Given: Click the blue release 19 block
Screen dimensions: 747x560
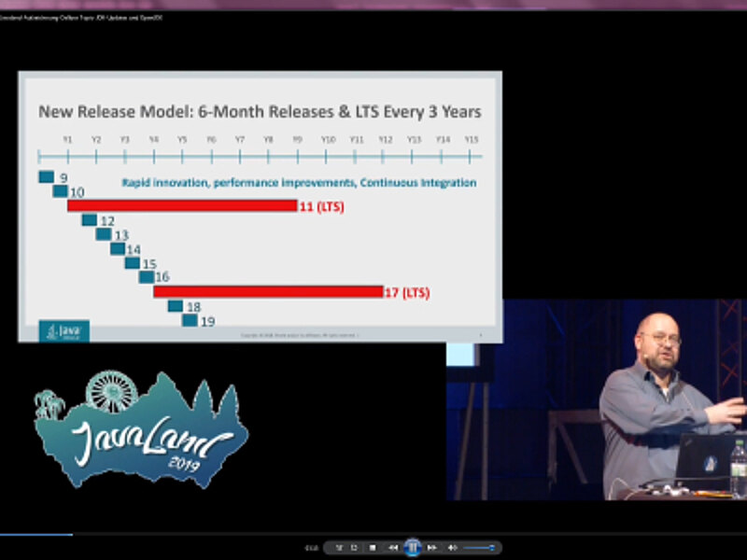Looking at the screenshot, I should [190, 320].
